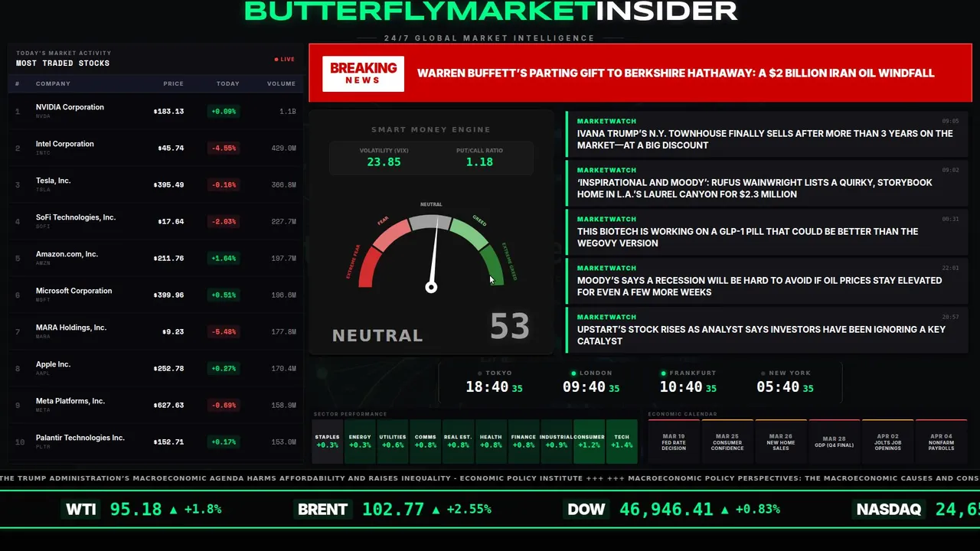Screen dimensions: 980x551
Task: Select the Apple Inc. row
Action: coord(155,368)
